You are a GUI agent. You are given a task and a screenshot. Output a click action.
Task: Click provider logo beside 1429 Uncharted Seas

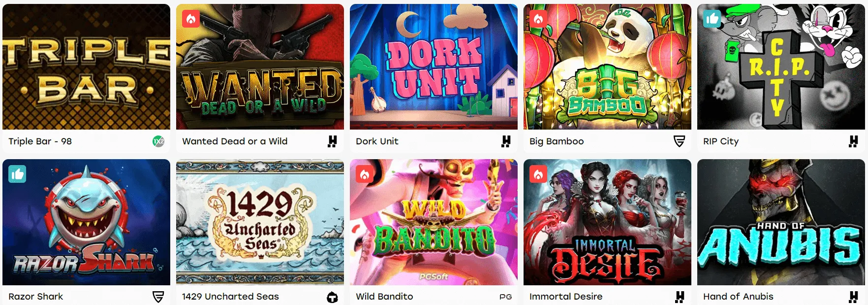333,297
